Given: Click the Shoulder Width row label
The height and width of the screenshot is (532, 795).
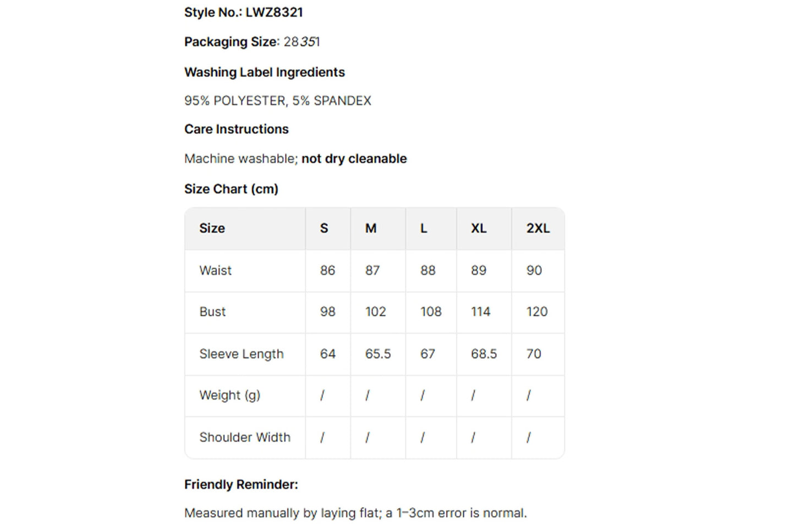Looking at the screenshot, I should click(245, 437).
